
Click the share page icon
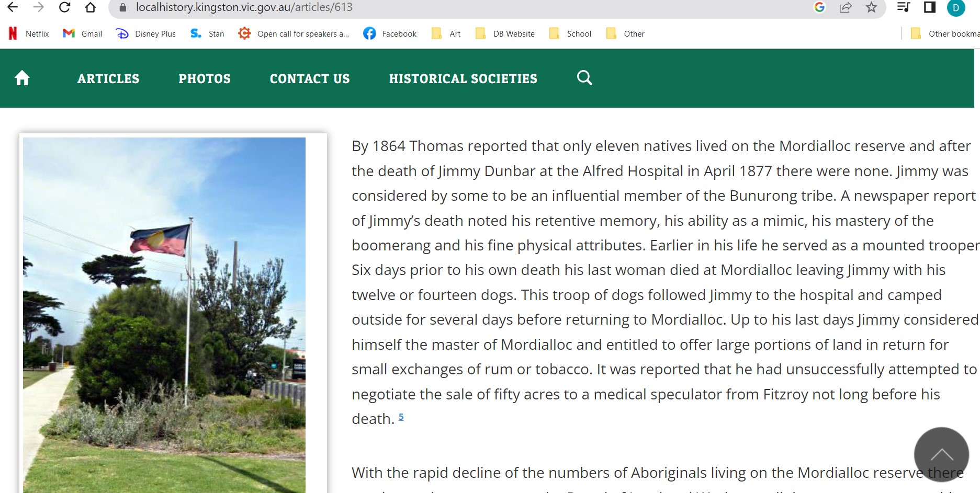[845, 7]
